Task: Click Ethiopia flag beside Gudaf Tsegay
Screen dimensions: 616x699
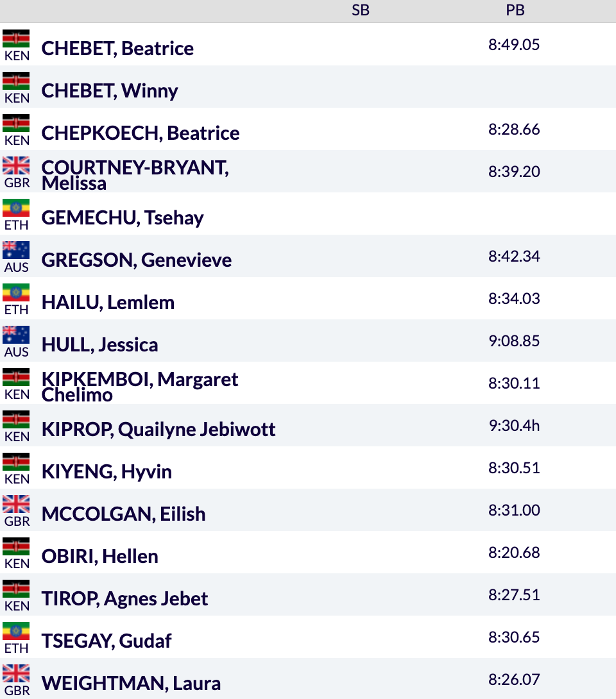Action: (16, 631)
